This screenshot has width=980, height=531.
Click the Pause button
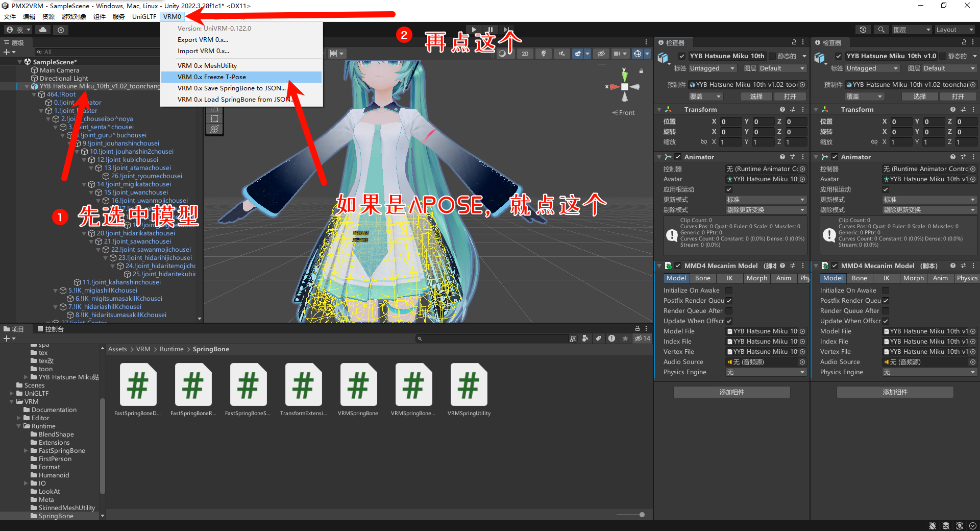(x=490, y=30)
